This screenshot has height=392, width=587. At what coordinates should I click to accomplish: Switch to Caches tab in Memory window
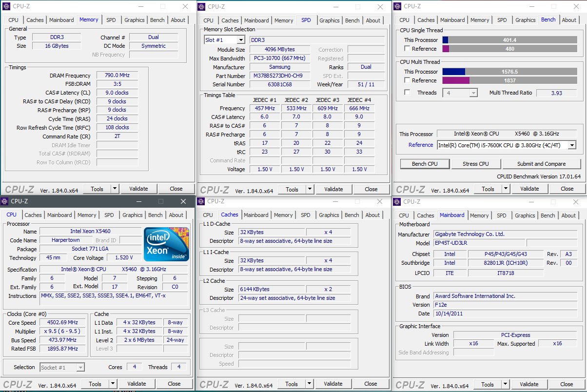coord(35,20)
